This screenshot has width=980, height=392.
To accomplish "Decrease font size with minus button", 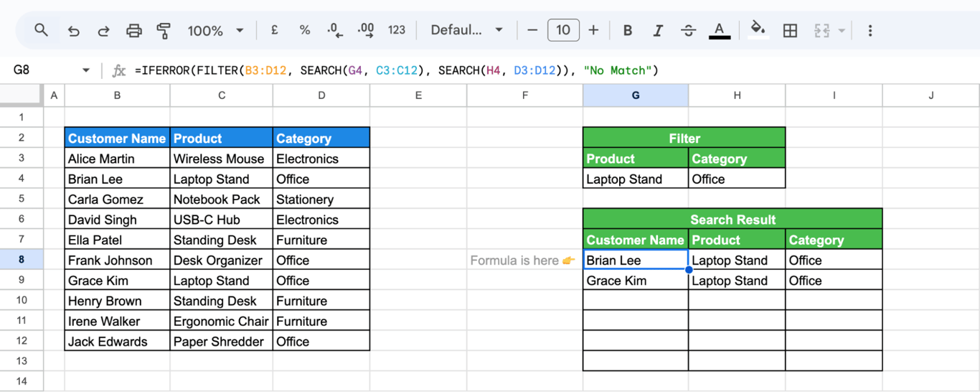I will [x=532, y=30].
